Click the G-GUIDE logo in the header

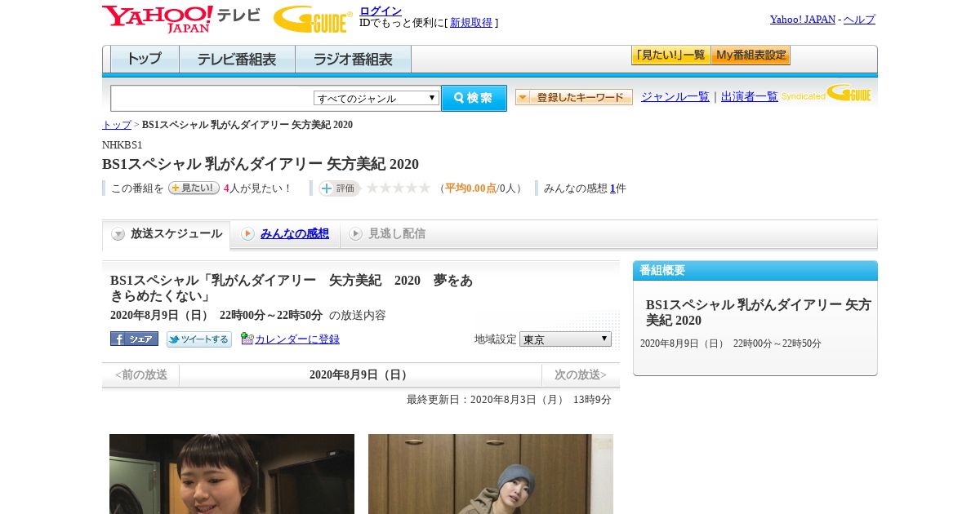pyautogui.click(x=313, y=19)
